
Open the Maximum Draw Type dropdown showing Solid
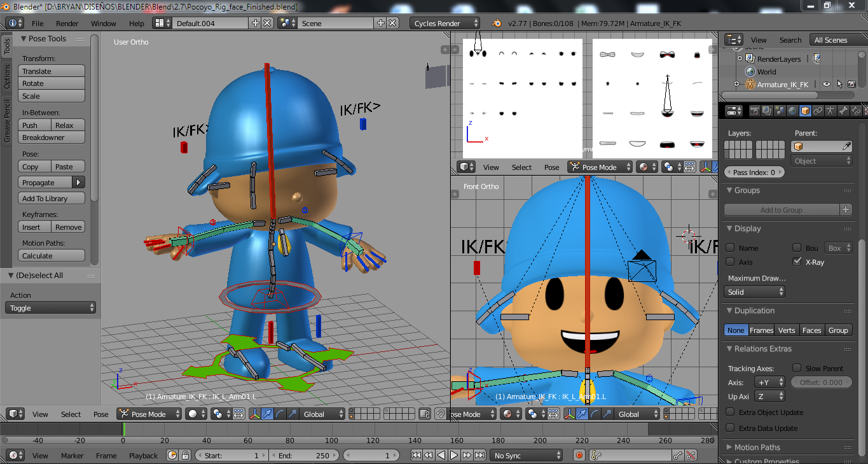[754, 292]
